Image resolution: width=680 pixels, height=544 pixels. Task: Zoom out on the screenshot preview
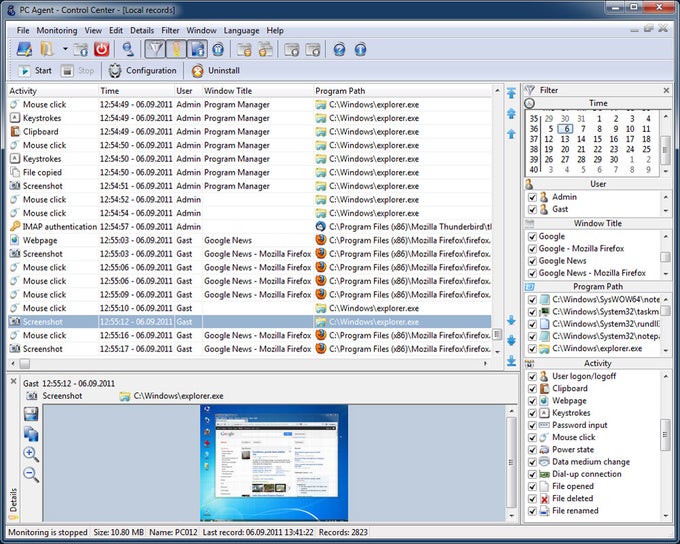tap(31, 474)
